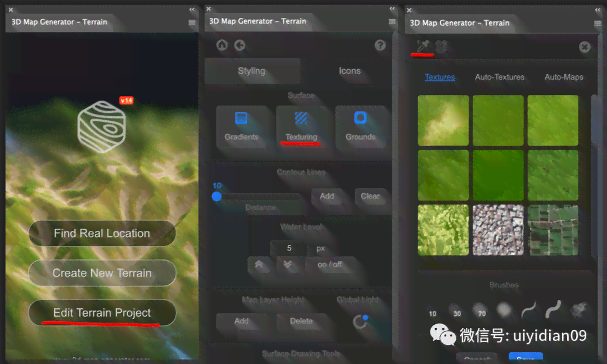Viewport: 607px width, 364px height.
Task: Click the 3D Map Generator logo
Action: coord(101,127)
